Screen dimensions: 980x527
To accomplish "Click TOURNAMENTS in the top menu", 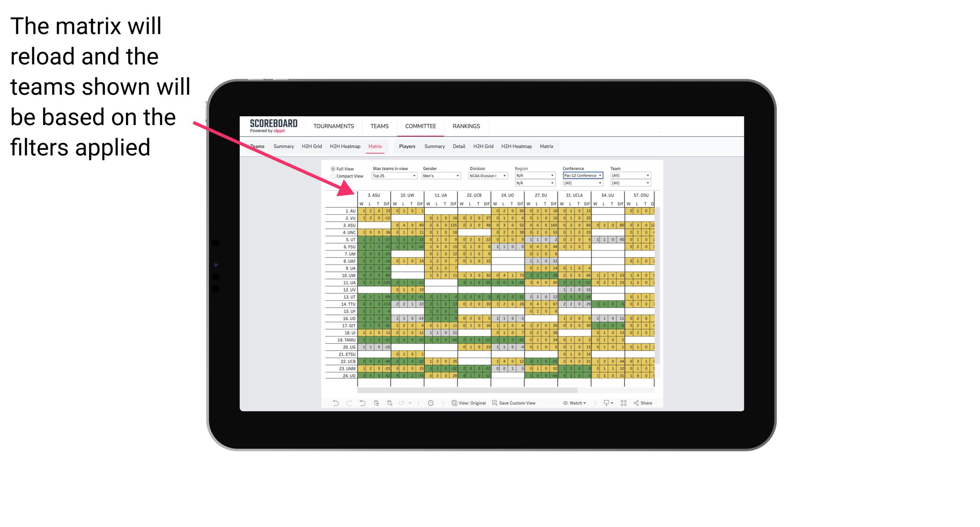I will 332,126.
